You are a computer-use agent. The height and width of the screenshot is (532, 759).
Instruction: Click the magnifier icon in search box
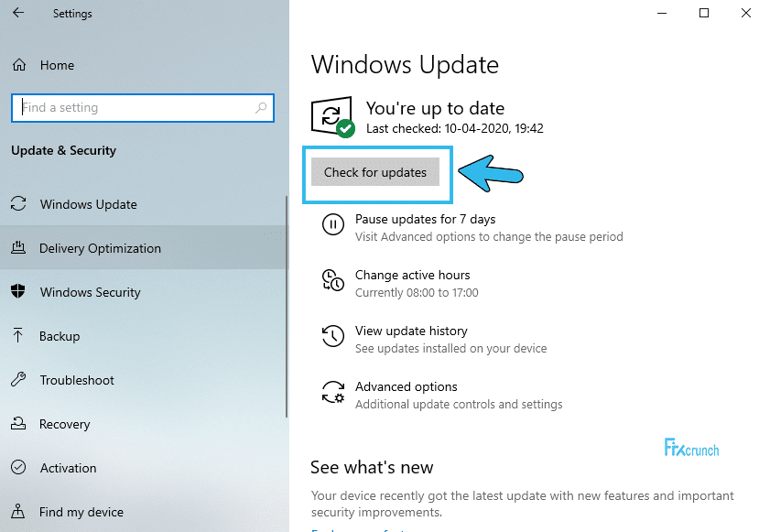click(x=261, y=107)
